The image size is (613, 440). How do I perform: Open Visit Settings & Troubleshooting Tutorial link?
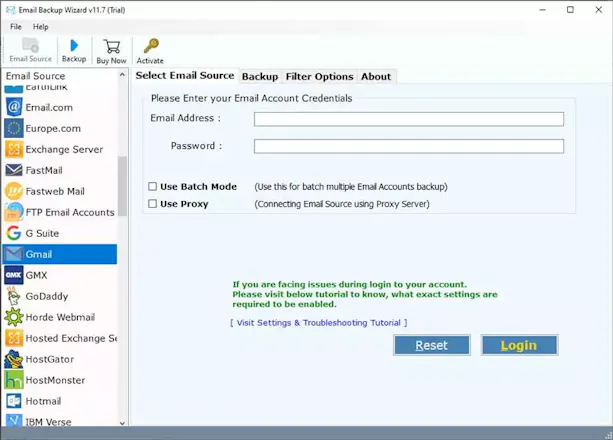click(319, 323)
